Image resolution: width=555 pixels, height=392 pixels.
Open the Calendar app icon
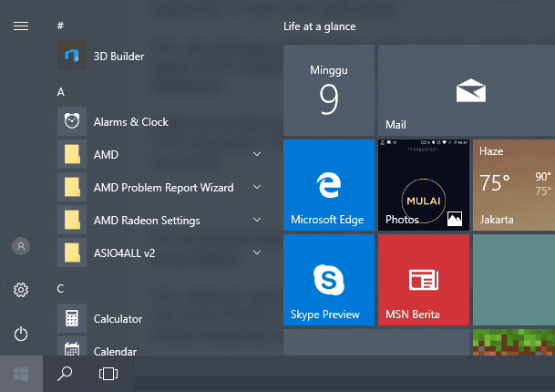(72, 346)
